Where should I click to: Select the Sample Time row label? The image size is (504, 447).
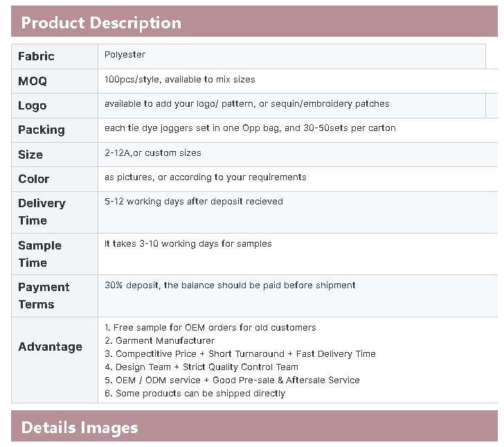pos(39,254)
